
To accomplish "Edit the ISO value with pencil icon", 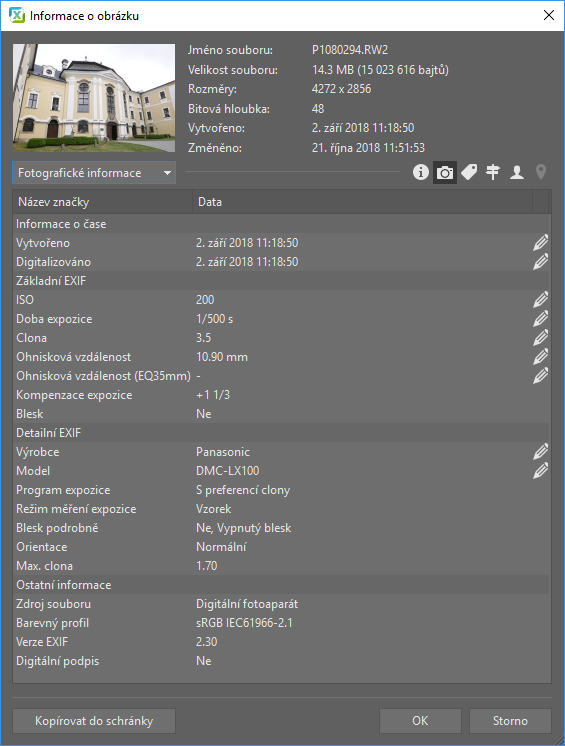I will [x=540, y=300].
